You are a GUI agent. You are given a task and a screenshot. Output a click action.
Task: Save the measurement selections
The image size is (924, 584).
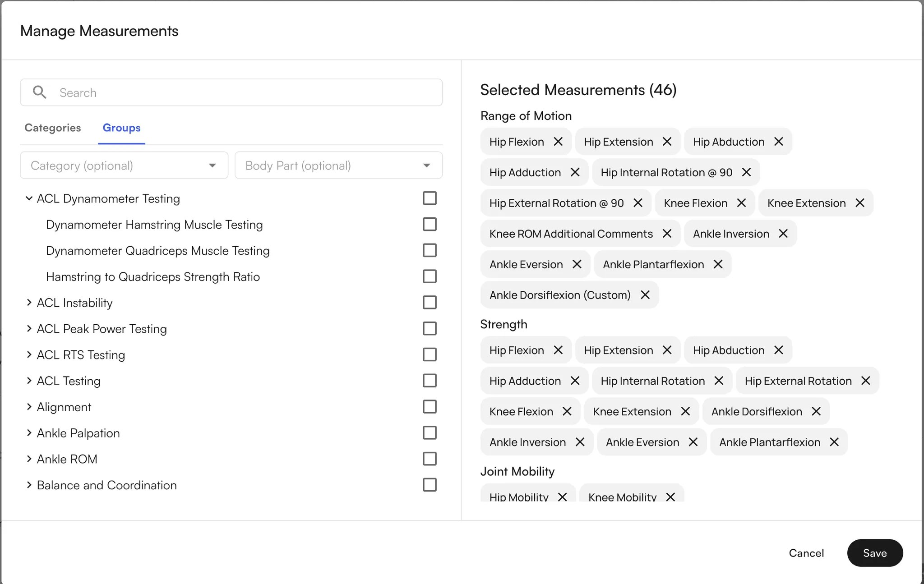pyautogui.click(x=874, y=553)
